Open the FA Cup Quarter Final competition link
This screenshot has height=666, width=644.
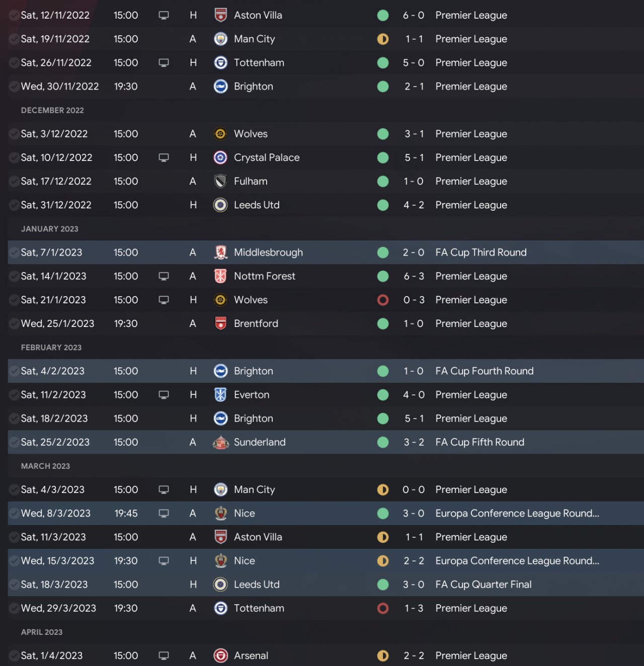[483, 585]
